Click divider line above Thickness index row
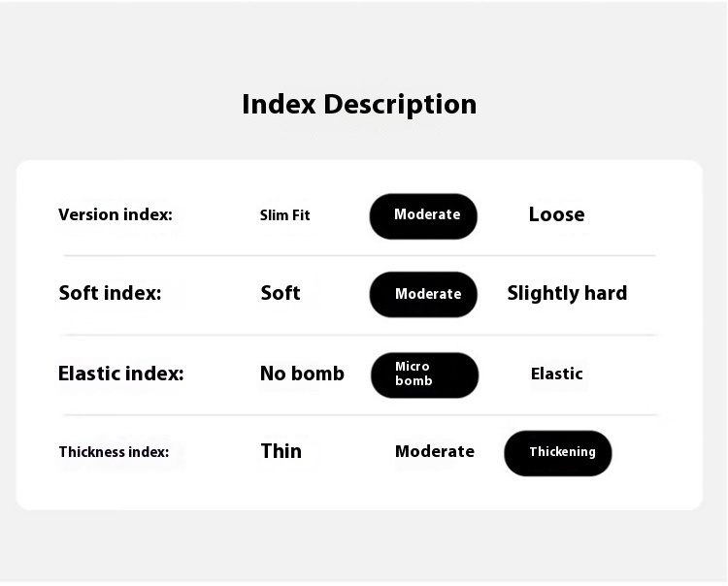The width and height of the screenshot is (728, 586). (361, 415)
